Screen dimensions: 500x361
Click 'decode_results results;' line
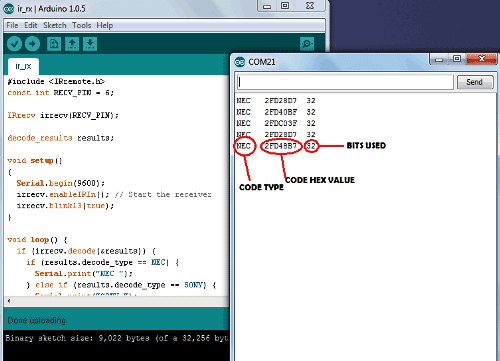60,138
